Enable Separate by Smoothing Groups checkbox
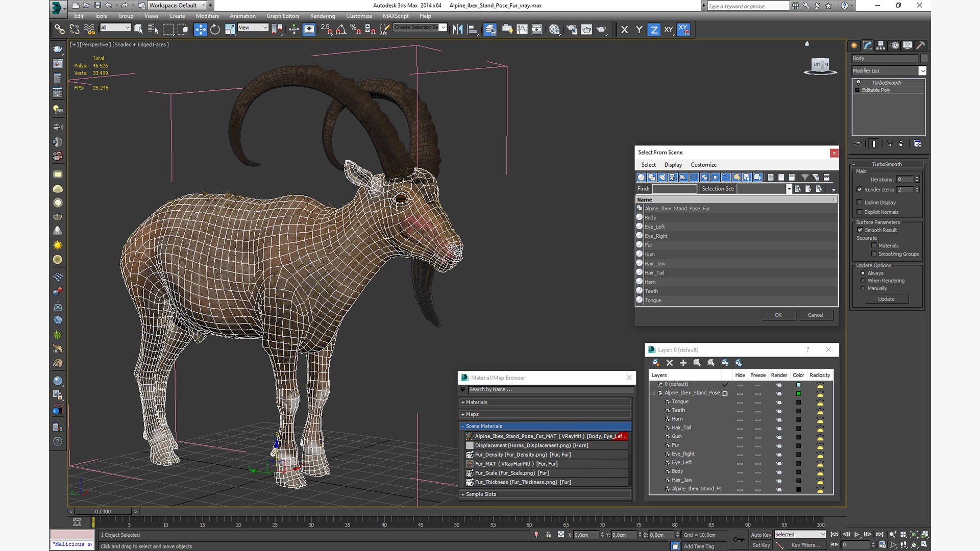This screenshot has width=980, height=551. 874,254
